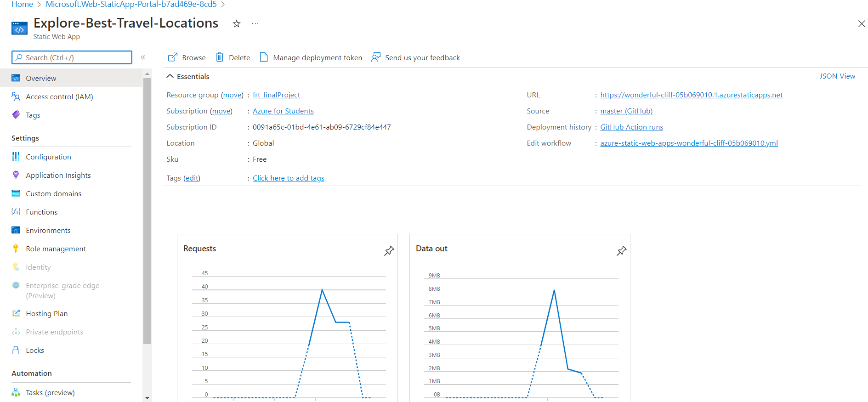Viewport: 868px width, 402px height.
Task: Click the Tasks (preview) icon
Action: (x=16, y=392)
